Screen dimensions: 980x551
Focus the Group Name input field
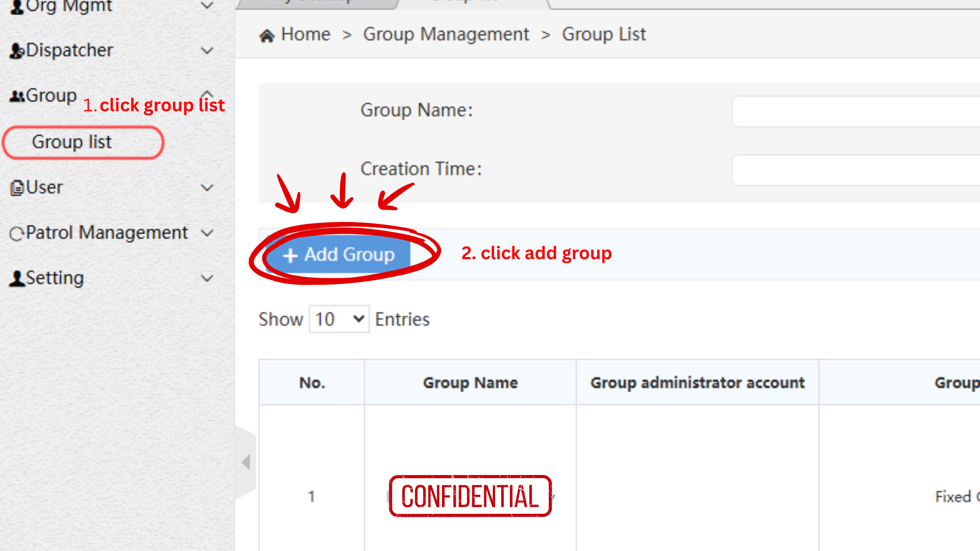coord(856,111)
